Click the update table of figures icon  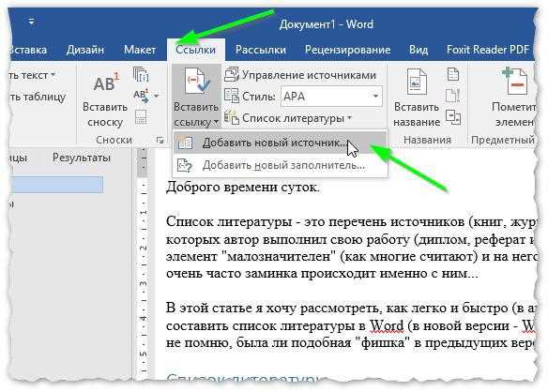point(453,96)
